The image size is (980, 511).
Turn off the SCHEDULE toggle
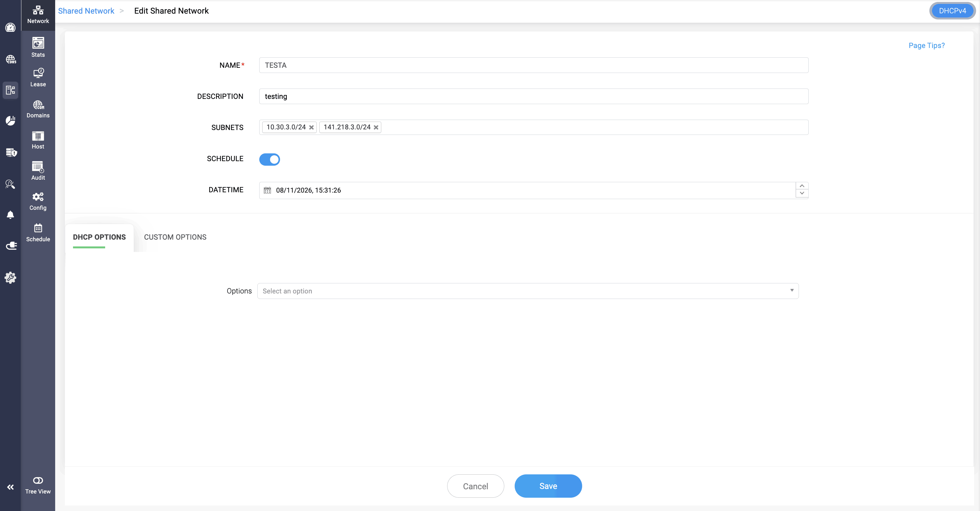pyautogui.click(x=270, y=159)
